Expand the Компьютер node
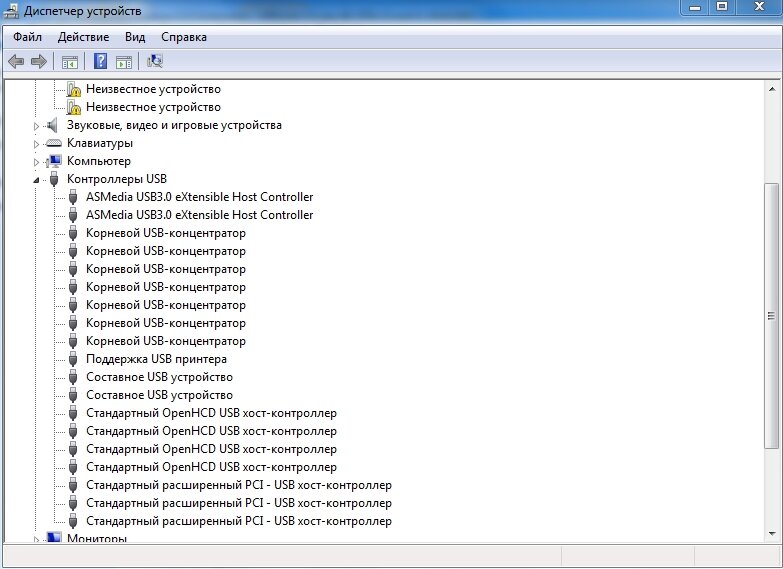 [x=36, y=162]
